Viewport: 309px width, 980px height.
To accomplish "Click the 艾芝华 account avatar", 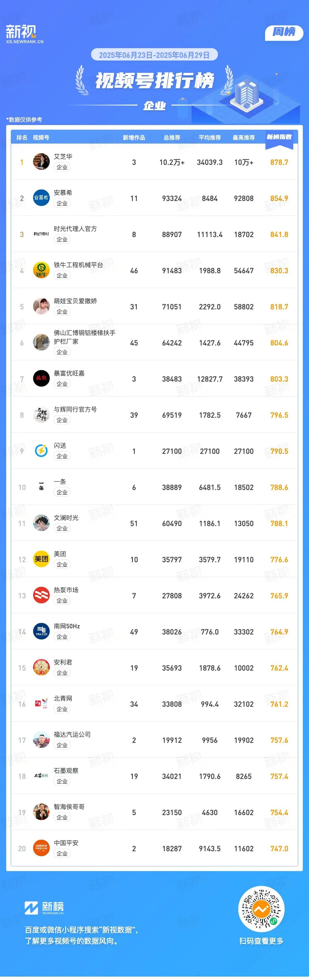I will 41,162.
